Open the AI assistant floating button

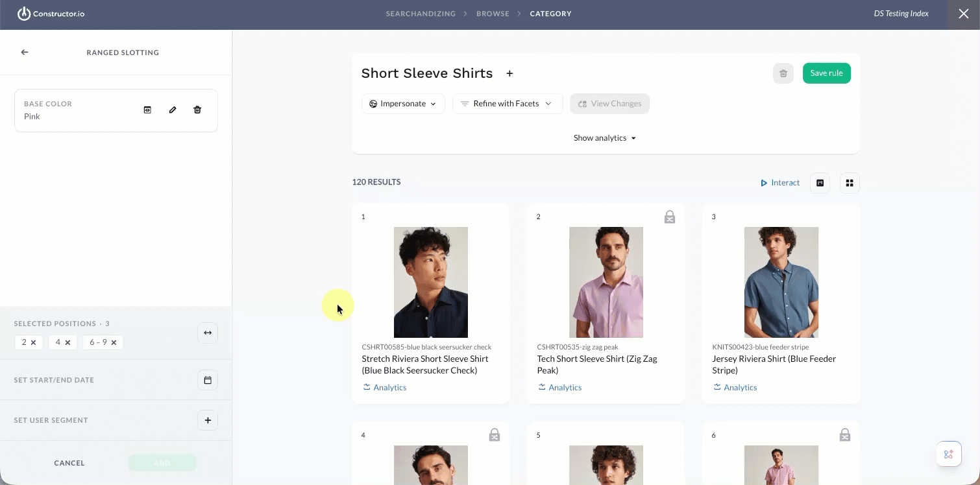(948, 454)
